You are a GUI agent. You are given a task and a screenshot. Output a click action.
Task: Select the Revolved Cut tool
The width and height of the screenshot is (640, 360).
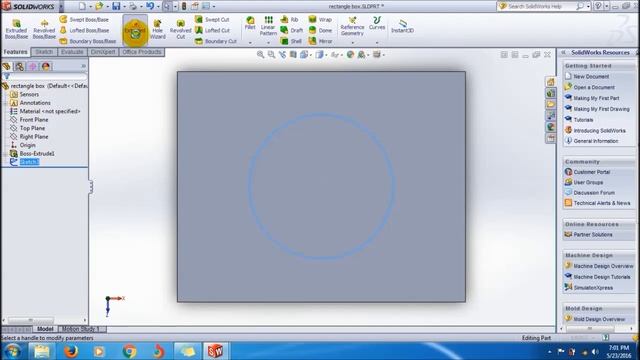tap(180, 29)
